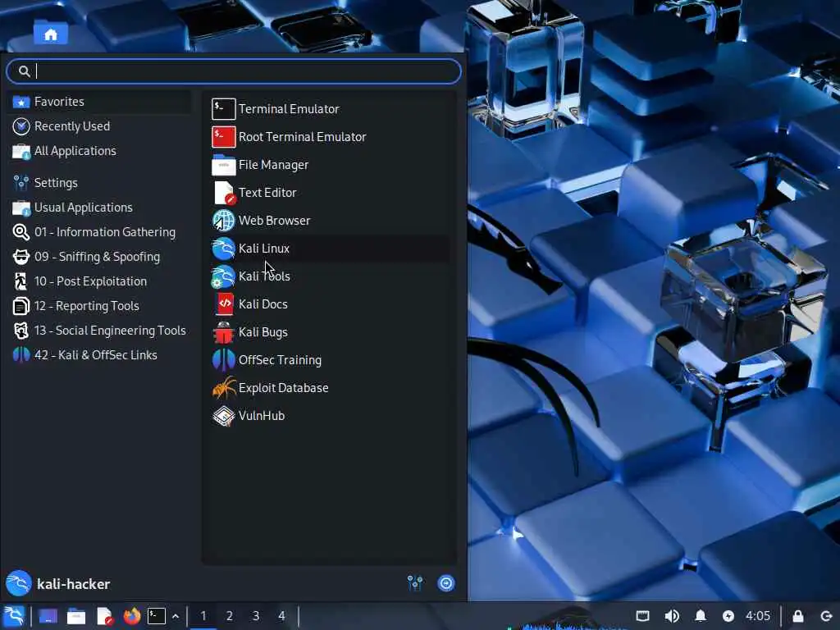Open Kali Docs entry

[x=330, y=304]
